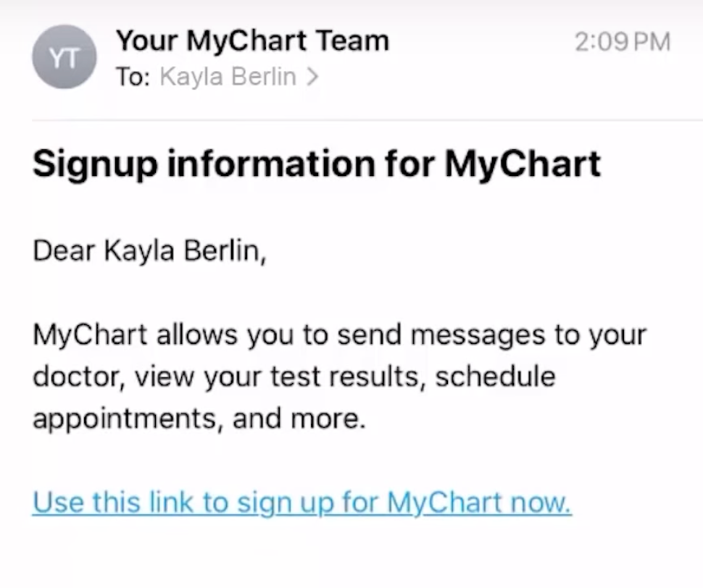Follow the blue underlined signup hyperlink

(301, 502)
